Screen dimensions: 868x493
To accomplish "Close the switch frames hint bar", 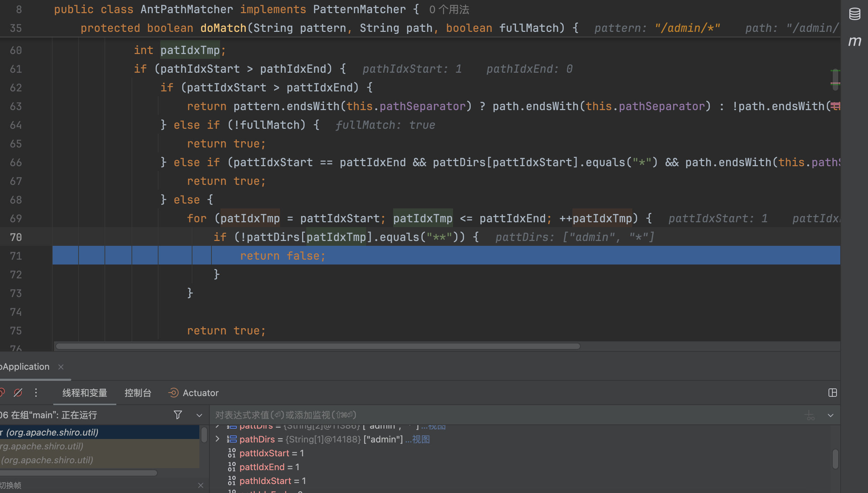I will tap(201, 485).
